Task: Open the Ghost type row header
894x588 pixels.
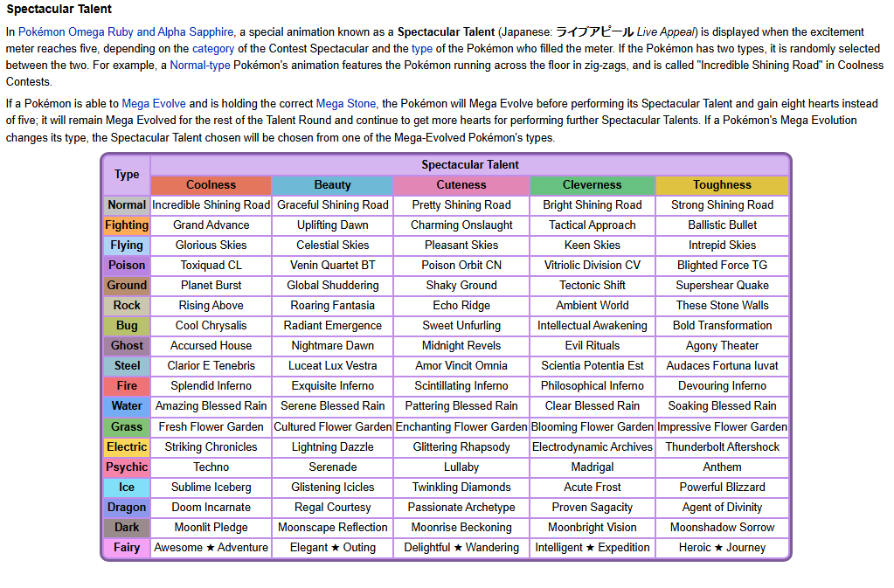Action: (127, 346)
